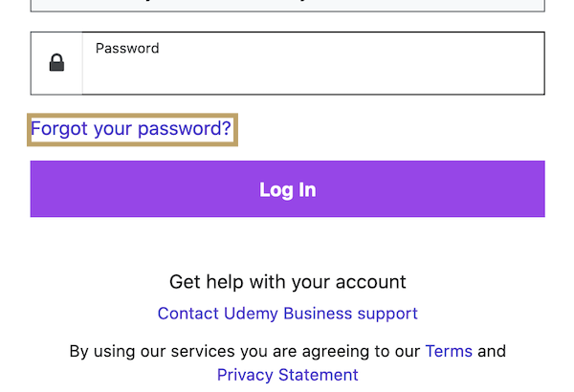Click the partially visible field above Password
574x392 pixels.
tap(287, 5)
